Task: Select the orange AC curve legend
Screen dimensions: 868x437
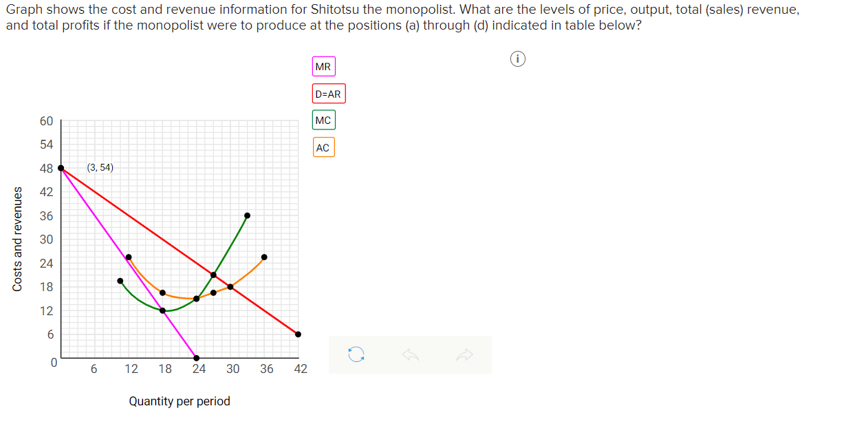Action: click(323, 147)
